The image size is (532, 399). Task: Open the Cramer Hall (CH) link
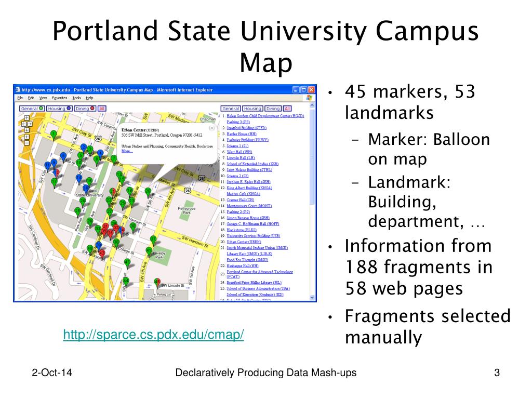[240, 200]
